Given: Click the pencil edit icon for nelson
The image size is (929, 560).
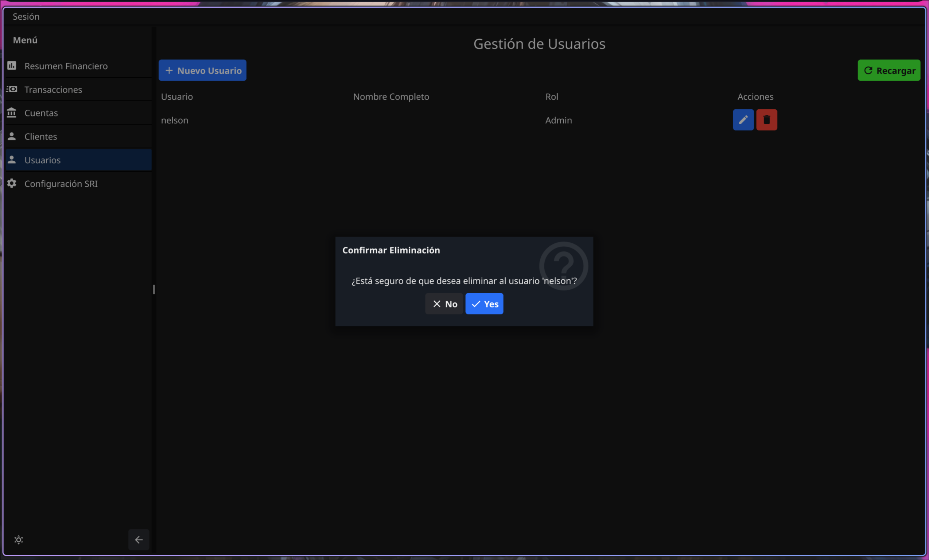Looking at the screenshot, I should [743, 120].
